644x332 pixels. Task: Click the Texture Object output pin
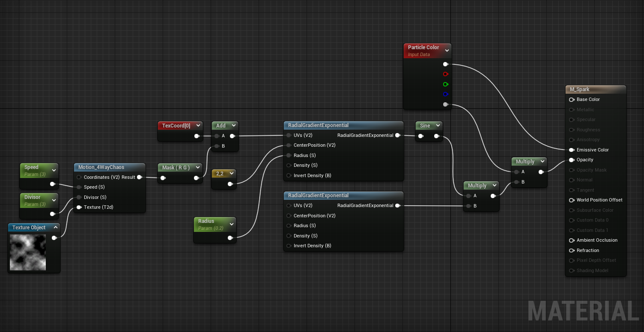[54, 238]
